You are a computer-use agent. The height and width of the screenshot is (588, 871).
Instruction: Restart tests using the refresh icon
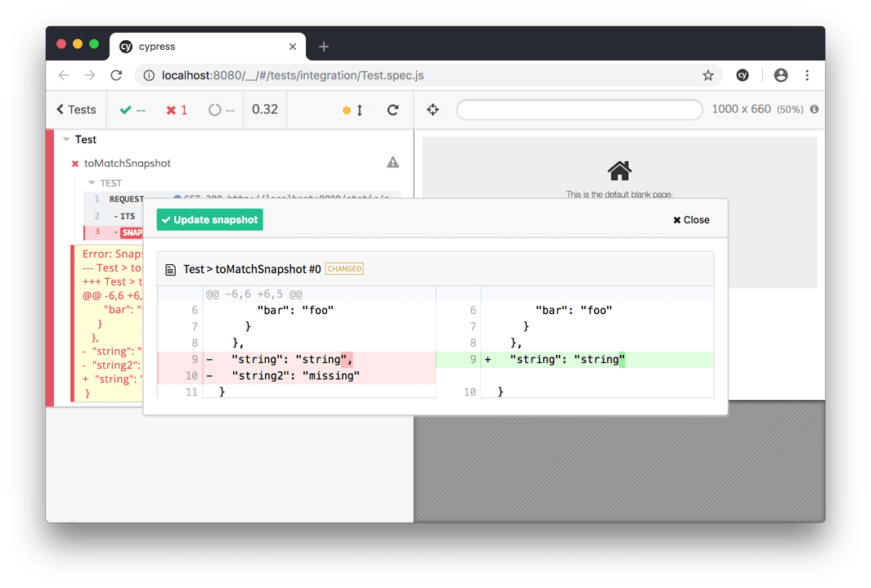(x=392, y=109)
